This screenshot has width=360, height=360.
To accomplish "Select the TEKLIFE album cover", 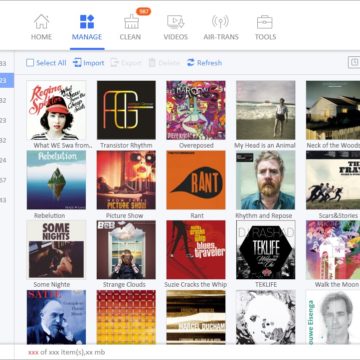I will 266,249.
